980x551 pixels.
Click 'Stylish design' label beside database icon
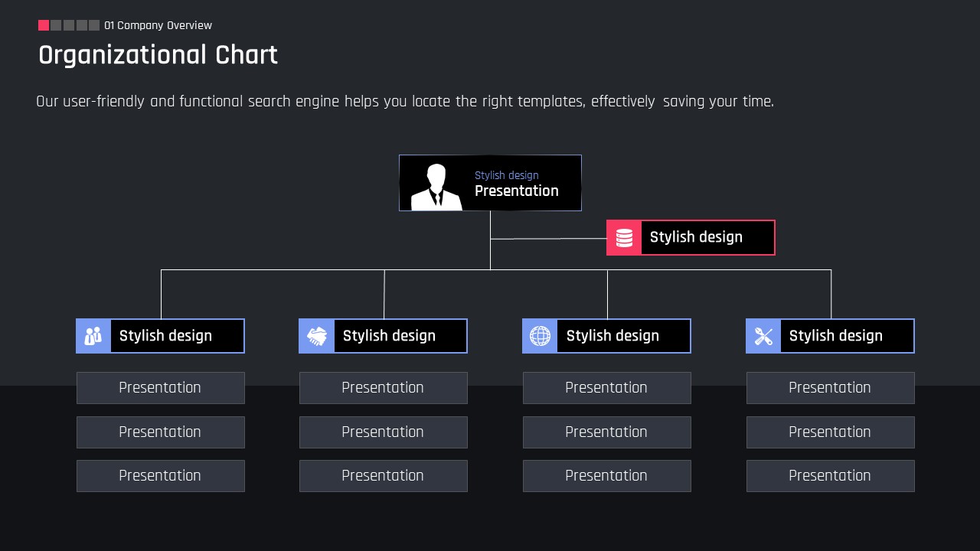click(696, 237)
